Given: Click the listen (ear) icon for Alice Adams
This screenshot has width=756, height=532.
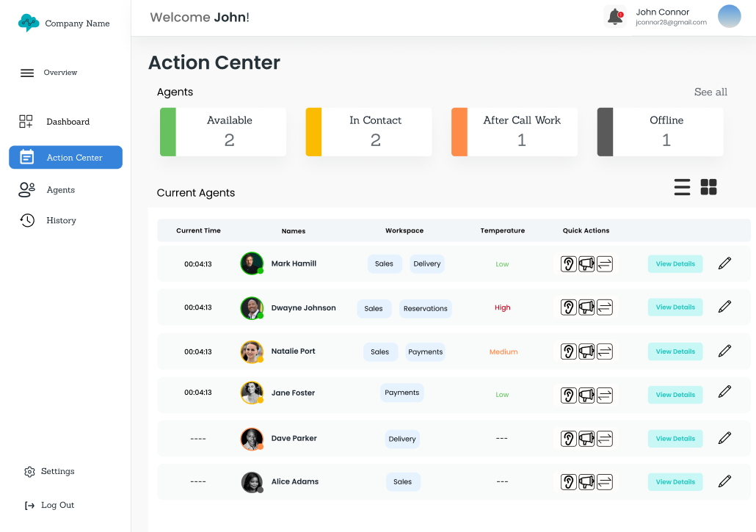Looking at the screenshot, I should pyautogui.click(x=568, y=482).
